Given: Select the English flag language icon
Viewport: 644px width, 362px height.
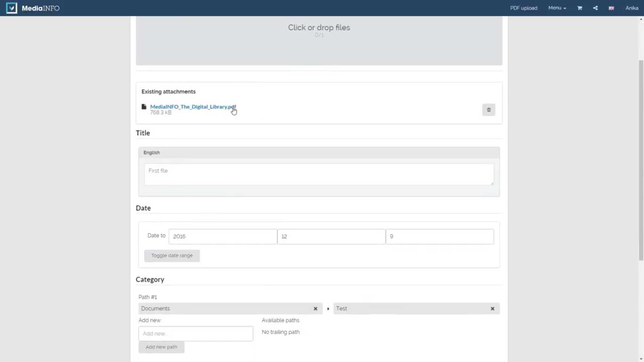Looking at the screenshot, I should coord(611,8).
